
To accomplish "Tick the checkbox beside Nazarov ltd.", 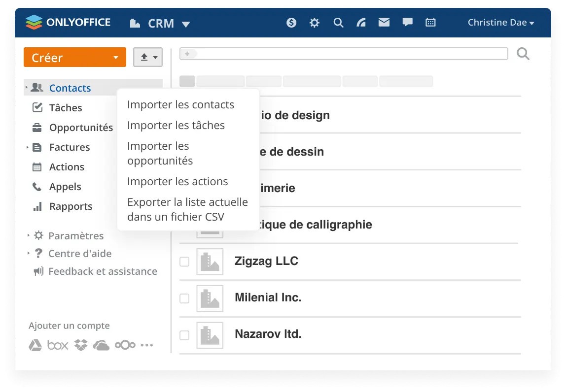I will tap(184, 335).
